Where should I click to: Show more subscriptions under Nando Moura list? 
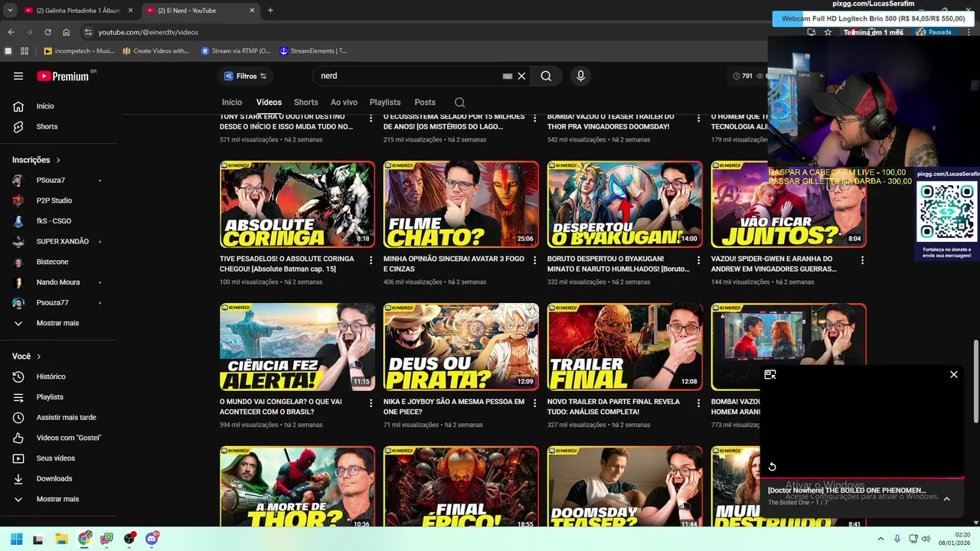point(58,323)
